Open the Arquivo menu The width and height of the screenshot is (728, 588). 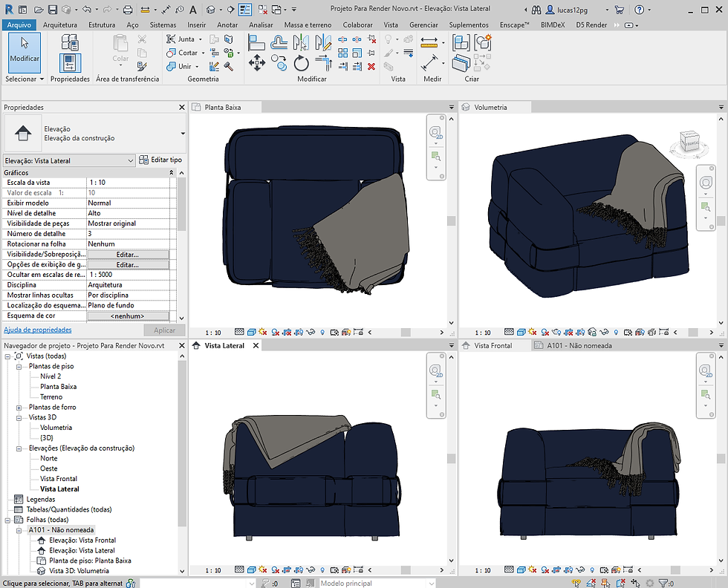pos(19,25)
